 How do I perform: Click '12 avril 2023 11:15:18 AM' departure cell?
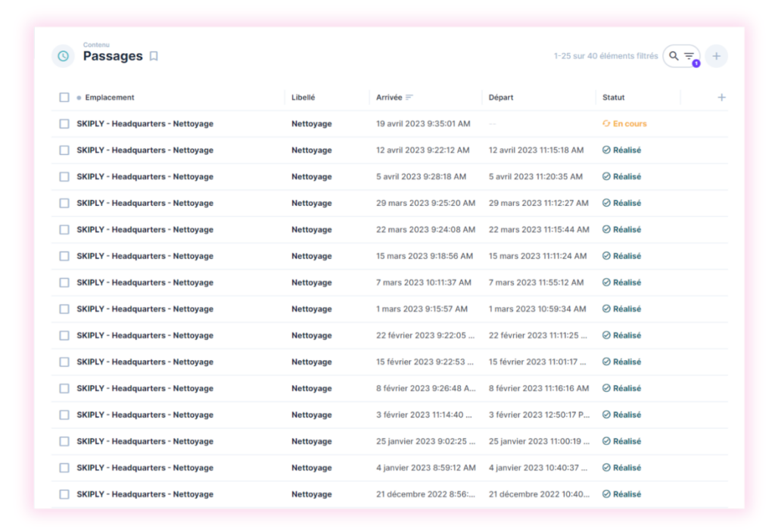tap(537, 150)
